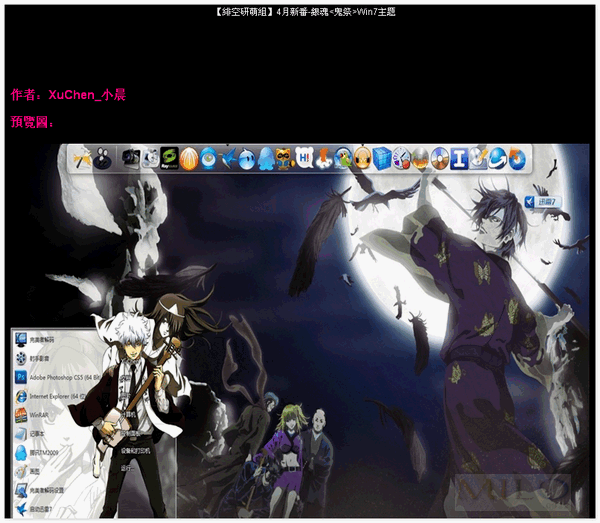
Task: Launch the black film reel dock icon
Action: click(103, 158)
